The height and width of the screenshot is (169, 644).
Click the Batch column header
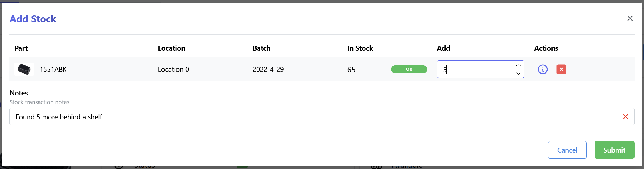pos(262,48)
